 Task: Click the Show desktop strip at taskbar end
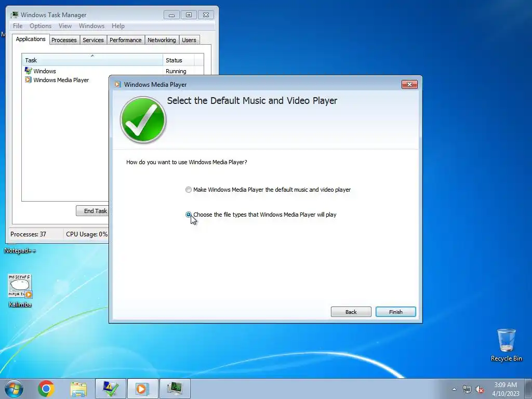click(x=528, y=389)
